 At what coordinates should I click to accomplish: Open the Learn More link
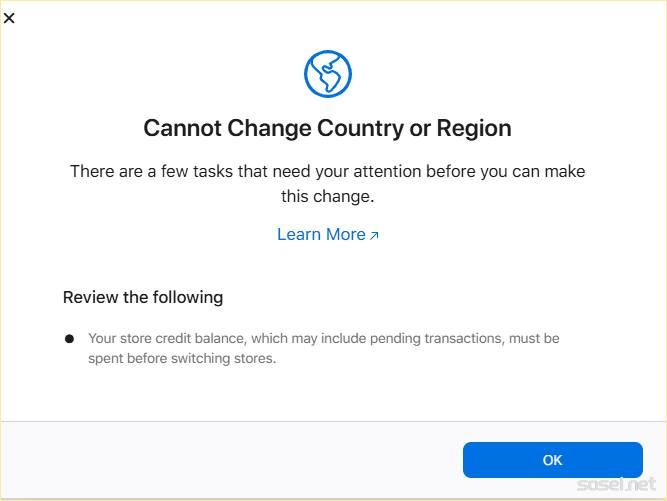(x=321, y=235)
